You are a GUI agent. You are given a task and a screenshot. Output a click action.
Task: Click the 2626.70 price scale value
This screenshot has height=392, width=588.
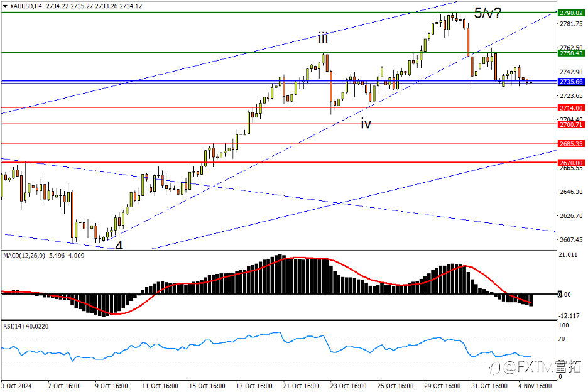point(571,215)
